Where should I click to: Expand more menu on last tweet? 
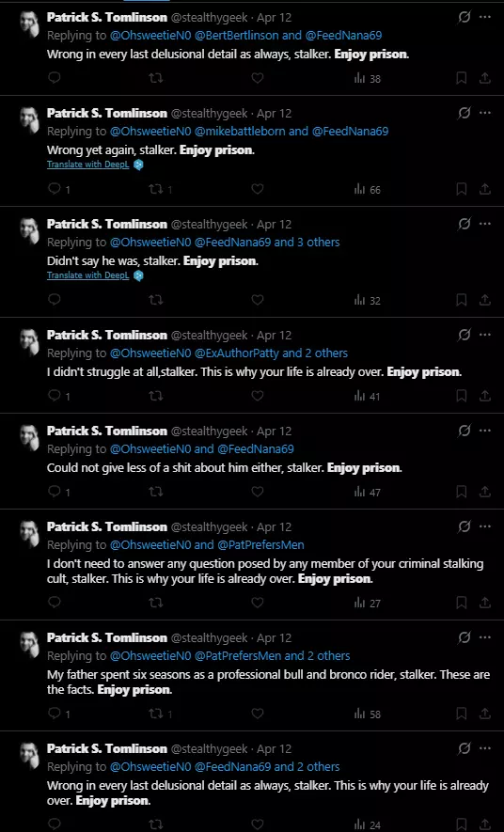pos(485,748)
